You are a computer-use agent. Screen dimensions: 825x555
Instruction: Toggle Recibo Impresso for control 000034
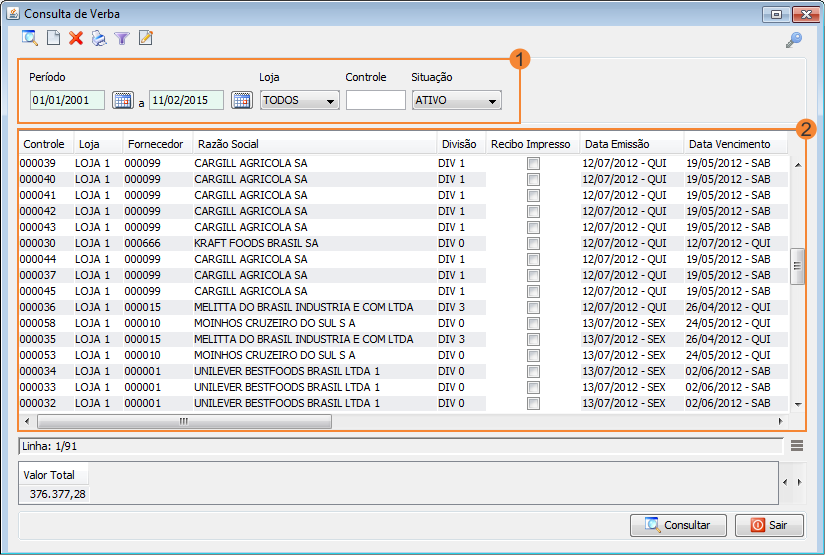[533, 371]
